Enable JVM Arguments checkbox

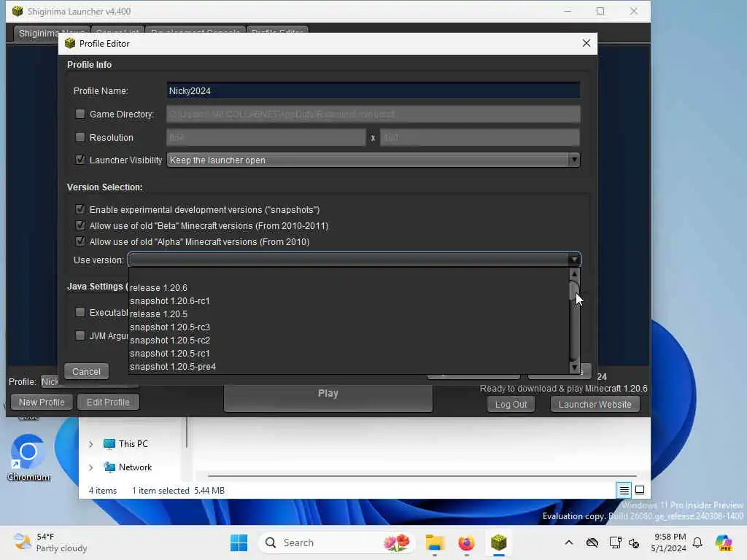click(x=80, y=335)
